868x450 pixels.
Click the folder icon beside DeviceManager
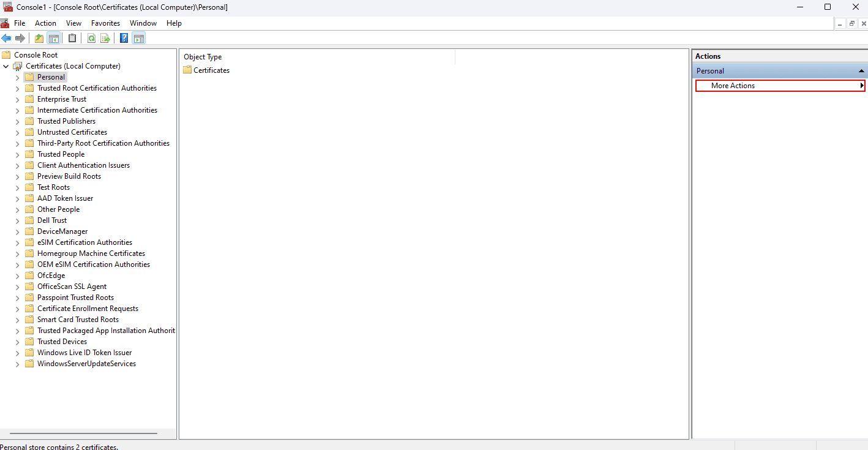tap(29, 231)
